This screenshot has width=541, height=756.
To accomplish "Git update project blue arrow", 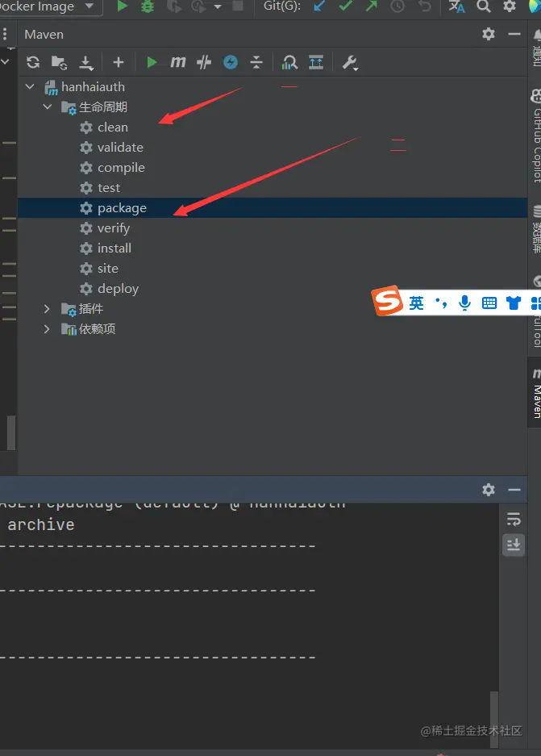I will (x=319, y=6).
